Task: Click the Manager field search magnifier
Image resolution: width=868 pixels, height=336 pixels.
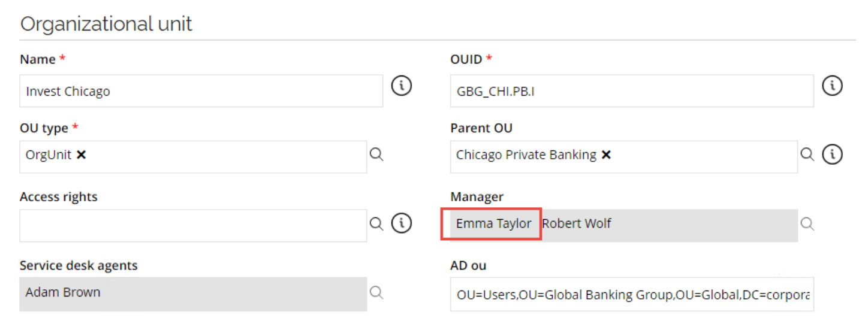Action: [x=807, y=223]
